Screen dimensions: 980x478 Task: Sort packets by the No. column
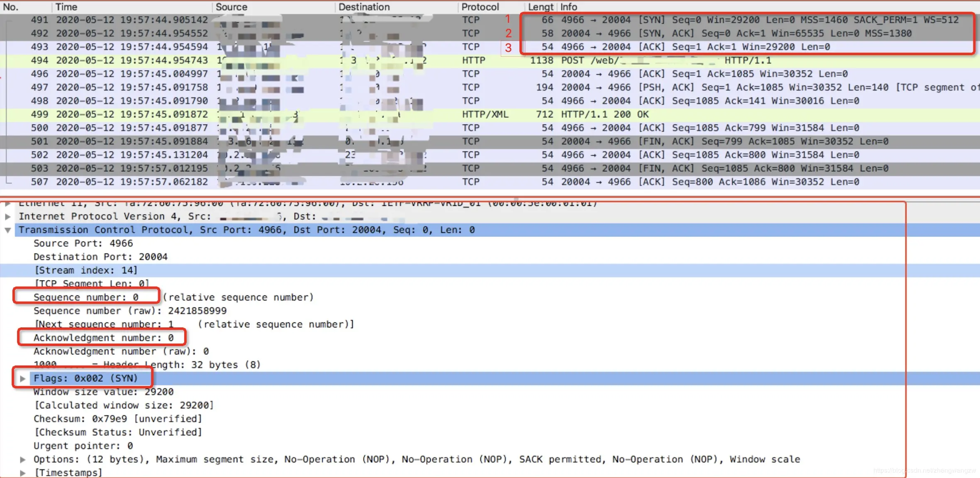(x=26, y=7)
